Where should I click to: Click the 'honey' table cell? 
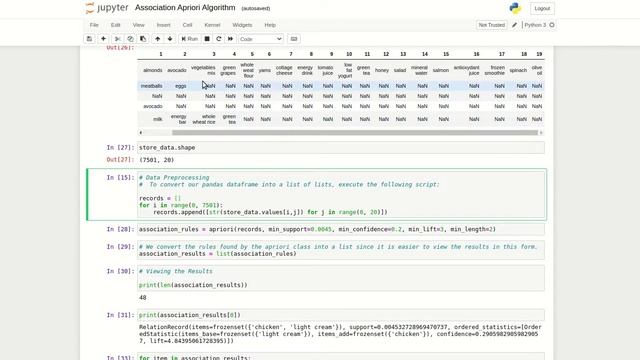pos(382,70)
